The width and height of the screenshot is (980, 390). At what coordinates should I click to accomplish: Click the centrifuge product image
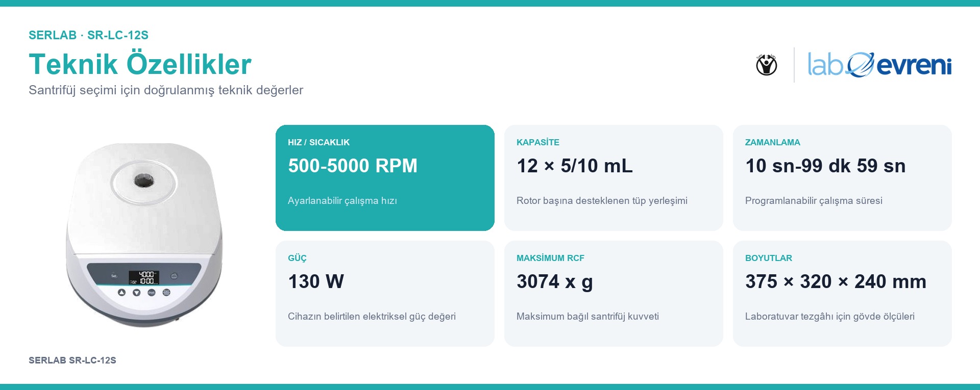click(x=144, y=235)
